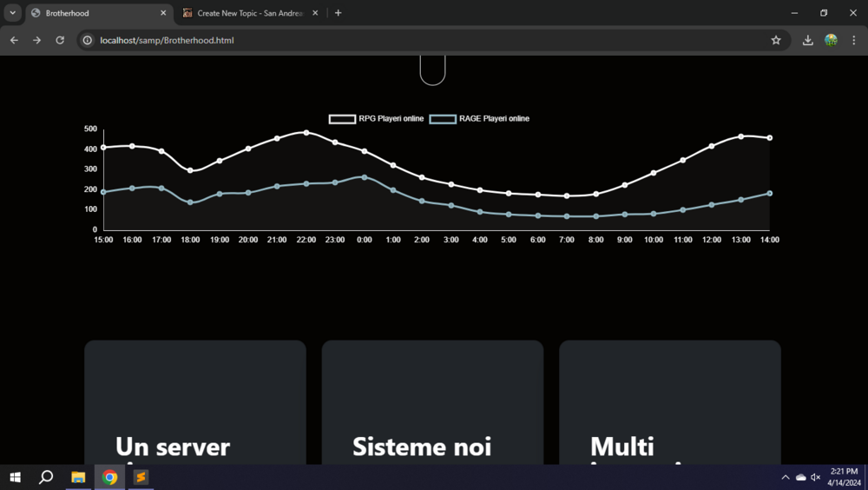
Task: Click the muted volume tray icon
Action: 815,477
